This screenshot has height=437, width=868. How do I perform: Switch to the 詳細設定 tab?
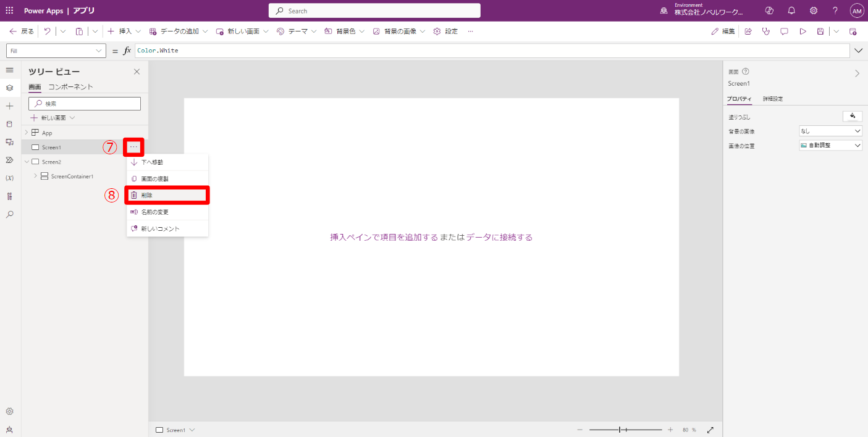[773, 99]
